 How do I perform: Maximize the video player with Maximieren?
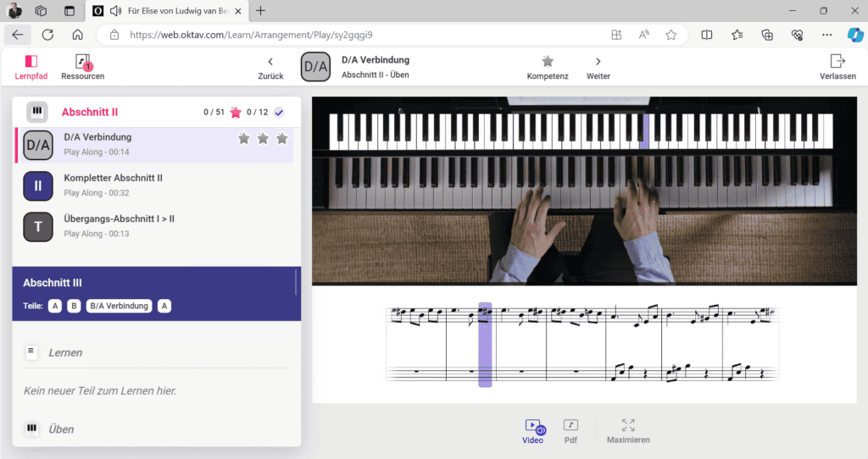coord(628,426)
